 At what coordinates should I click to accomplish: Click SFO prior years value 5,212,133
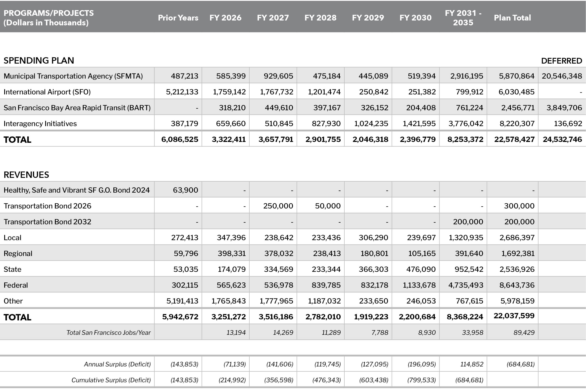point(182,92)
